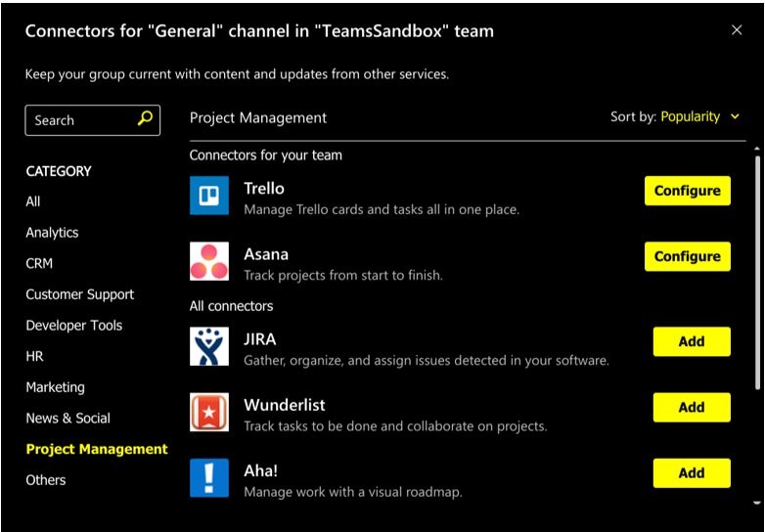Click the 'Project Management' list heading
The width and height of the screenshot is (765, 532).
(x=258, y=117)
